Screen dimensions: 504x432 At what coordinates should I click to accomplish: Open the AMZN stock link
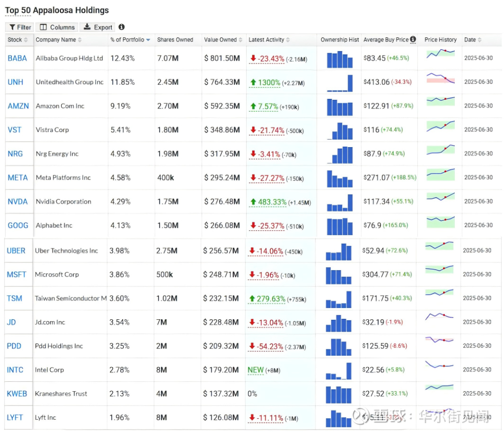click(x=18, y=106)
